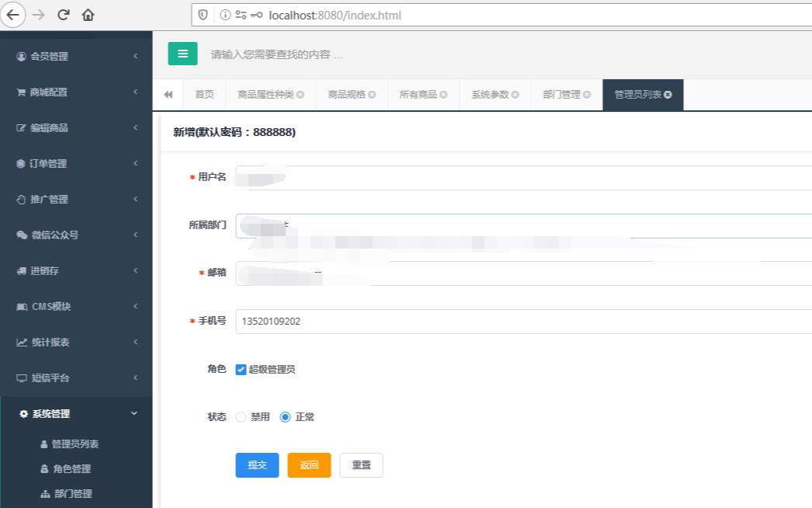Open 编辑商品 sidebar menu
Image resolution: width=812 pixels, height=508 pixels.
[76, 127]
